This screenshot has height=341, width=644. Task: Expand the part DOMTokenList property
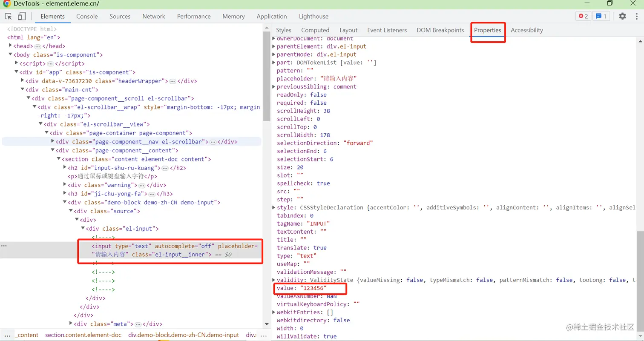click(274, 63)
